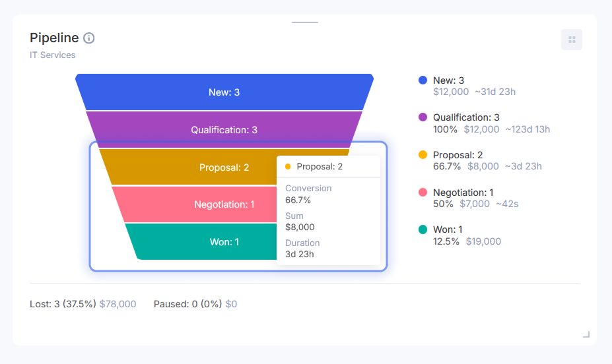Viewport: 612px width, 364px height.
Task: Click the info icon beside Pipeline title
Action: coord(89,38)
